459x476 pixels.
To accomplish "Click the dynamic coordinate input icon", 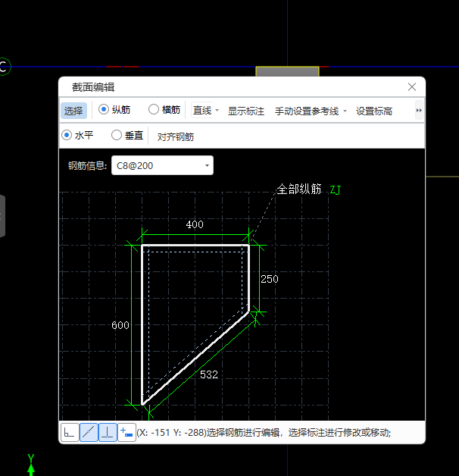I will [126, 432].
